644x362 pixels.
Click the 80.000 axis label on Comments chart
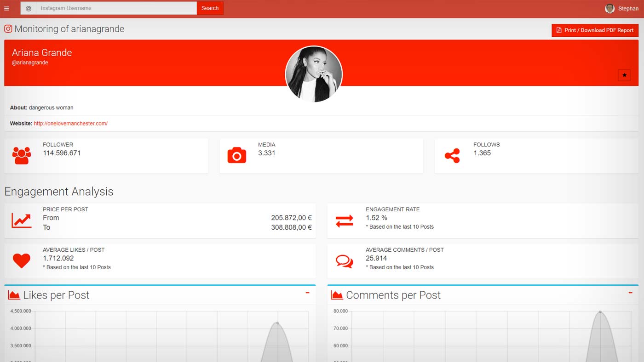pos(341,311)
